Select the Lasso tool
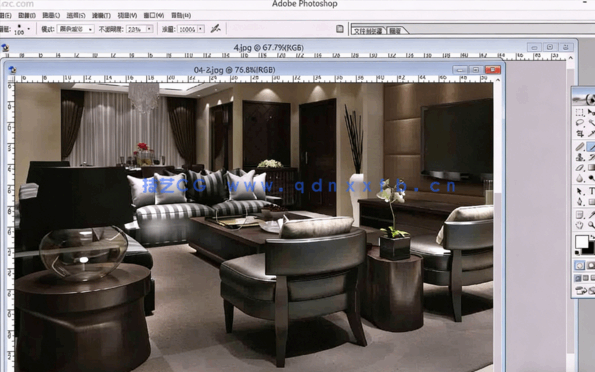 click(580, 123)
